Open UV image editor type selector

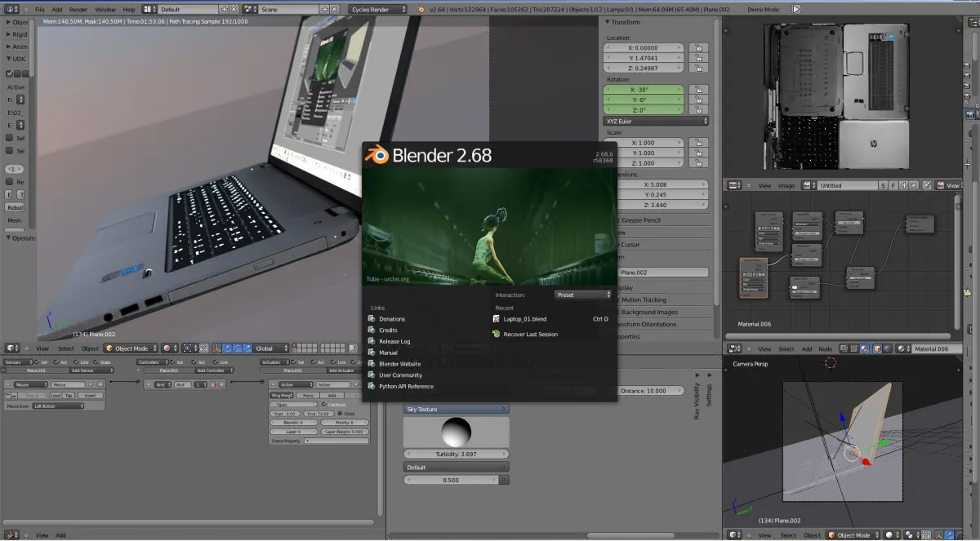pyautogui.click(x=734, y=185)
